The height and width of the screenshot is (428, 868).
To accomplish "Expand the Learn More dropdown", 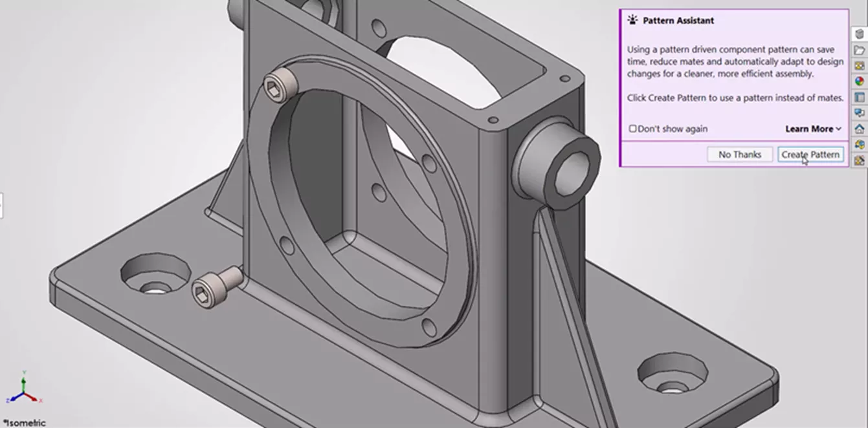I will tap(811, 129).
